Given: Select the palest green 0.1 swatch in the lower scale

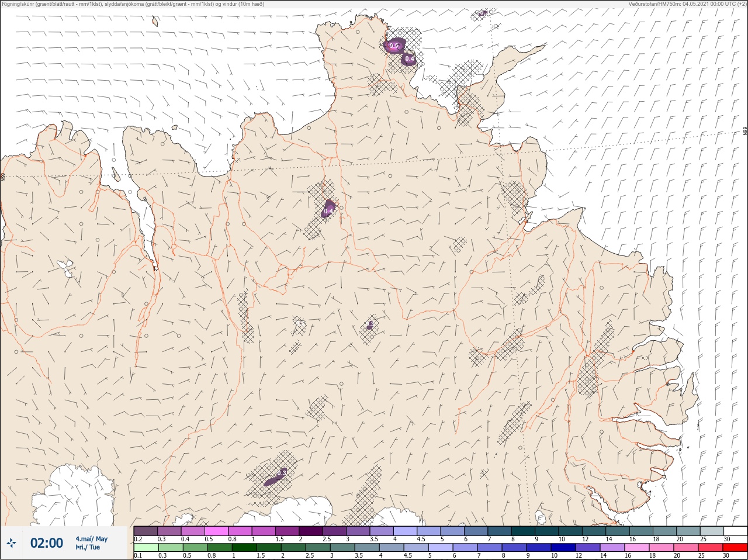Looking at the screenshot, I should pyautogui.click(x=146, y=548).
